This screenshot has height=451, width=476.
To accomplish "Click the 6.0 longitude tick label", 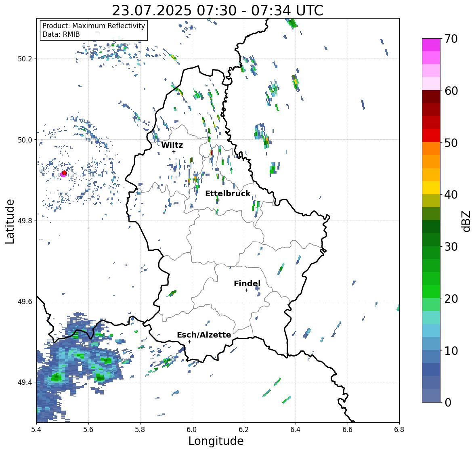I will [x=192, y=430].
